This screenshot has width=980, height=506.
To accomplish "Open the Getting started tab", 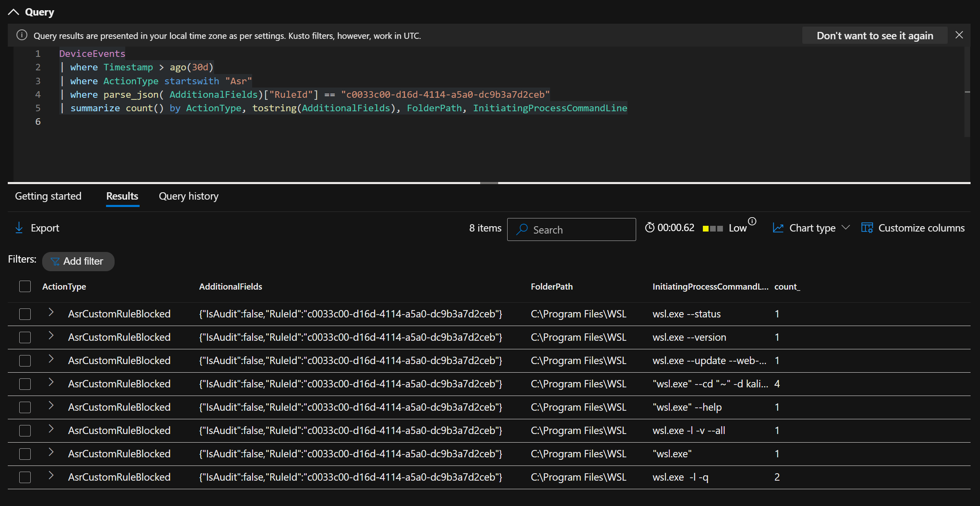I will [48, 196].
